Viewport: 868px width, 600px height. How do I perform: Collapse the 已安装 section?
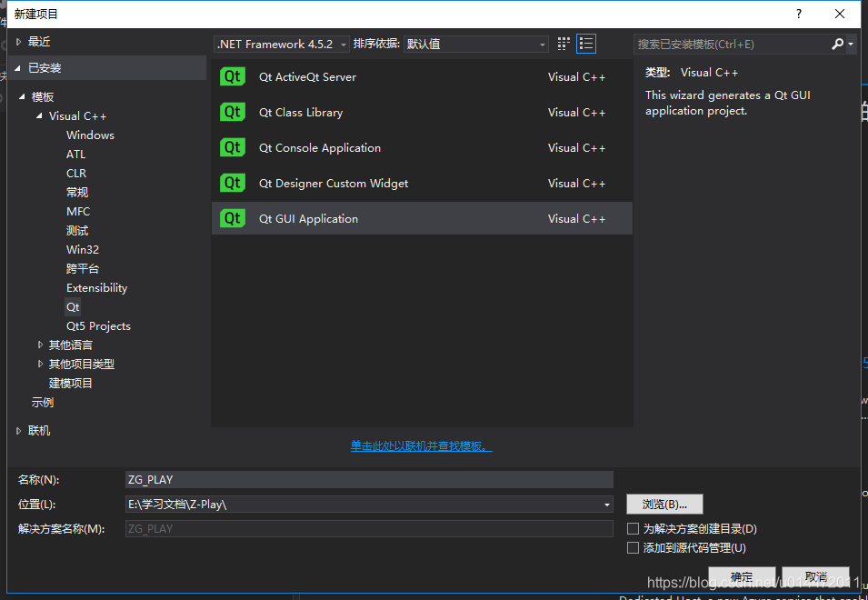pyautogui.click(x=17, y=68)
